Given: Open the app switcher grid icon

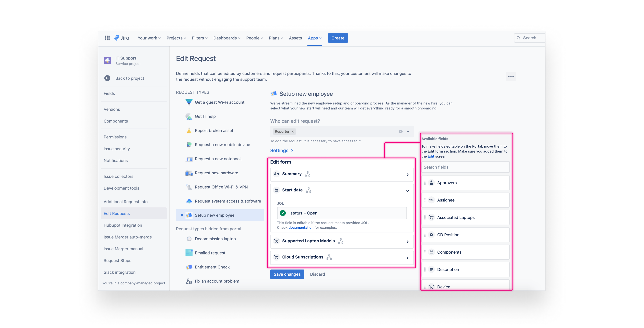Looking at the screenshot, I should point(107,38).
